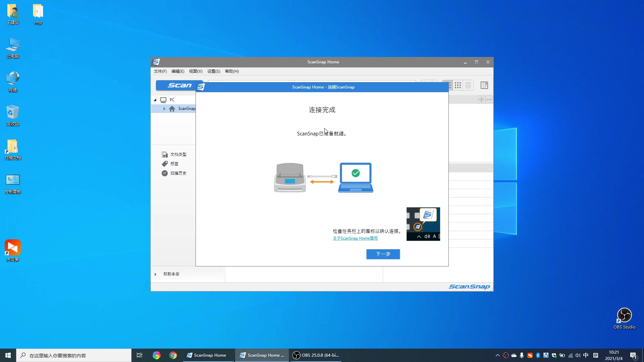Image resolution: width=644 pixels, height=362 pixels.
Task: Open the volume speaker tray icon
Action: pos(578,355)
